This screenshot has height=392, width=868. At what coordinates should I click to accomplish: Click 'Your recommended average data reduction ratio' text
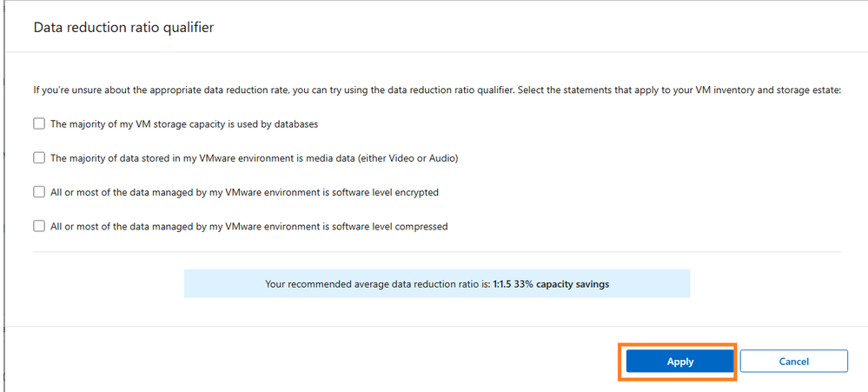coord(377,283)
